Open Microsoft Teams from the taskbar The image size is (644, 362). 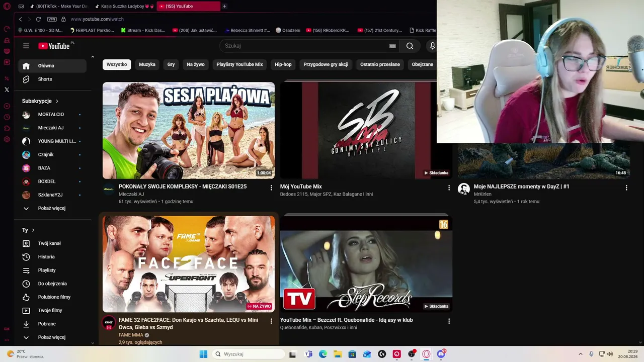[308, 354]
